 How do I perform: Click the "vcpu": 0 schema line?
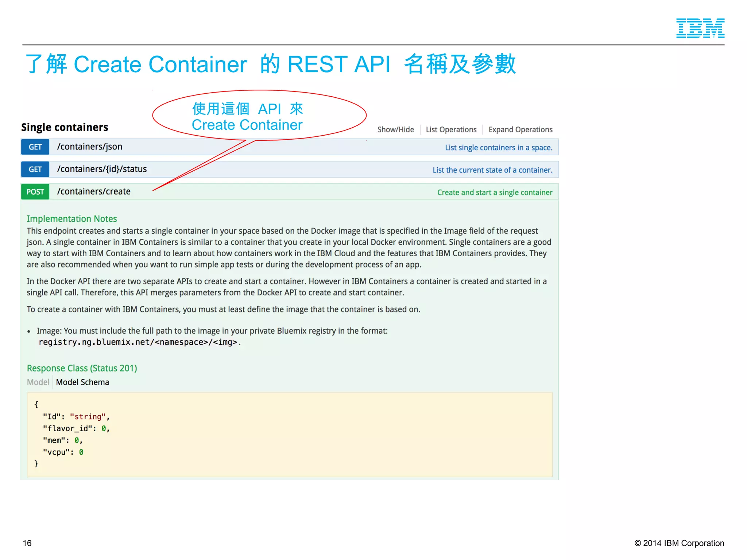63,452
